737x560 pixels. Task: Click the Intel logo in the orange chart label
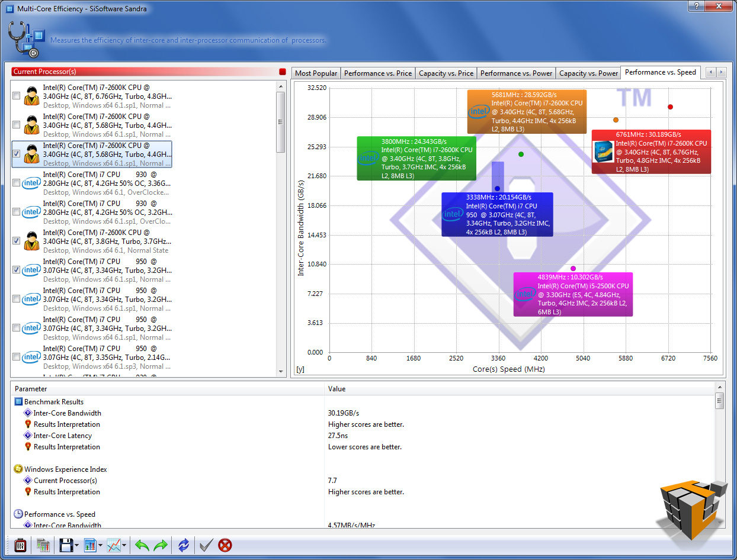point(478,111)
